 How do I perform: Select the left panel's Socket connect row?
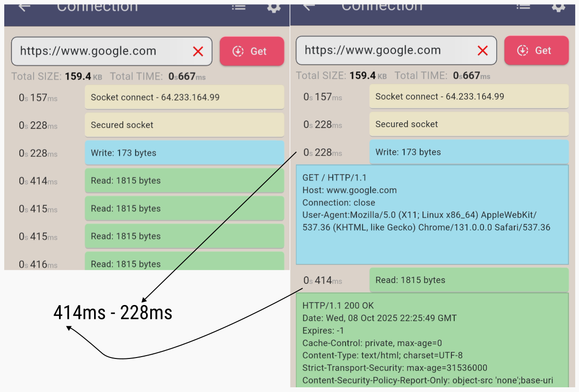[x=184, y=97]
